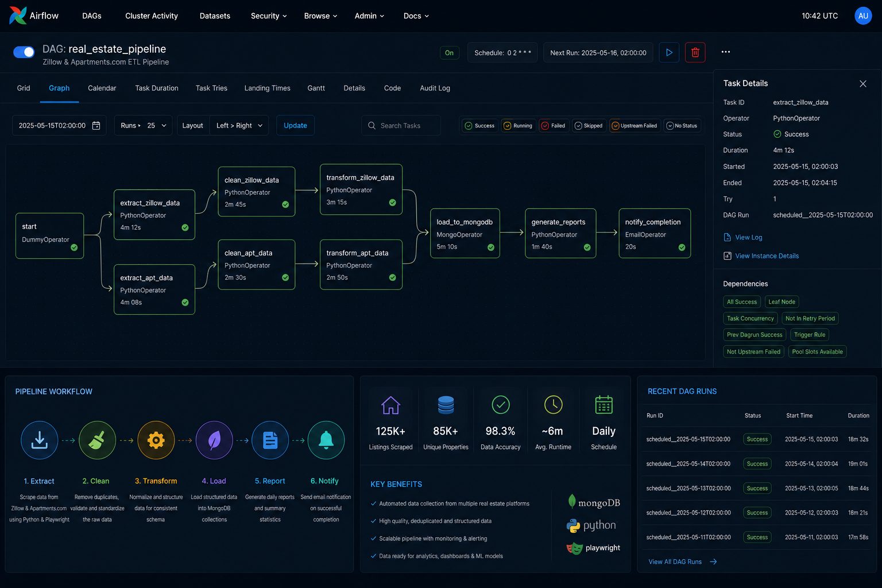Click the house icon above Listings Scraped
The width and height of the screenshot is (882, 588).
pos(390,405)
